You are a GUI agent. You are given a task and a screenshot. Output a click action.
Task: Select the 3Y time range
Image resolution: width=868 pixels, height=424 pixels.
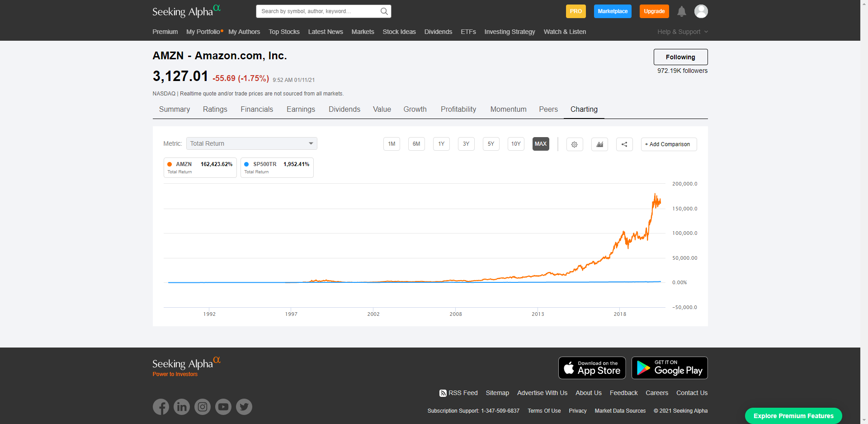[466, 144]
